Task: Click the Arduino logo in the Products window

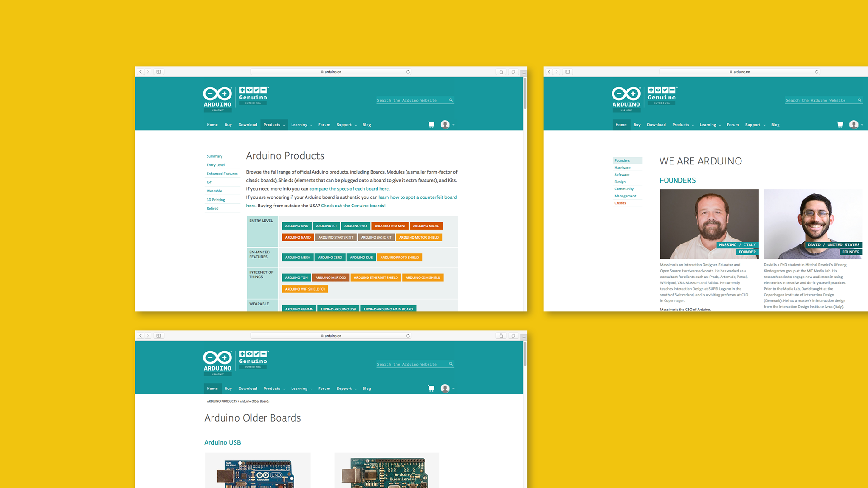Action: click(217, 99)
